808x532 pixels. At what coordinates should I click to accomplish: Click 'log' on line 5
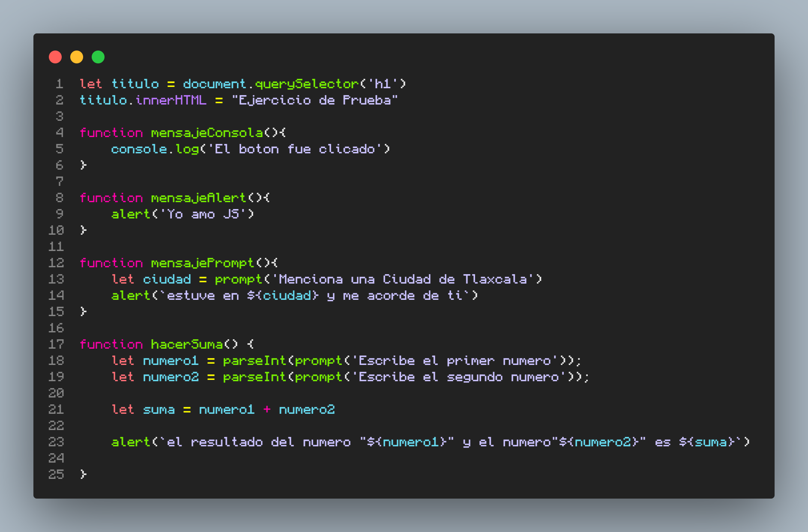(187, 149)
